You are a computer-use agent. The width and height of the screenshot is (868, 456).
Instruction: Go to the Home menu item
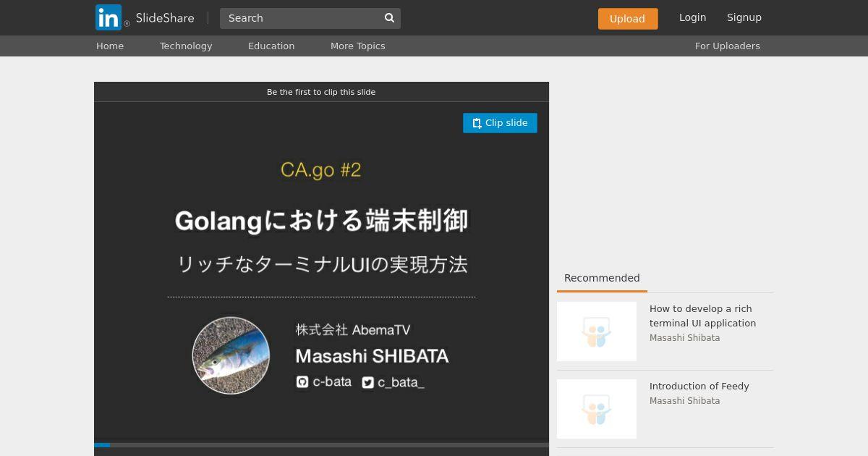(x=110, y=46)
